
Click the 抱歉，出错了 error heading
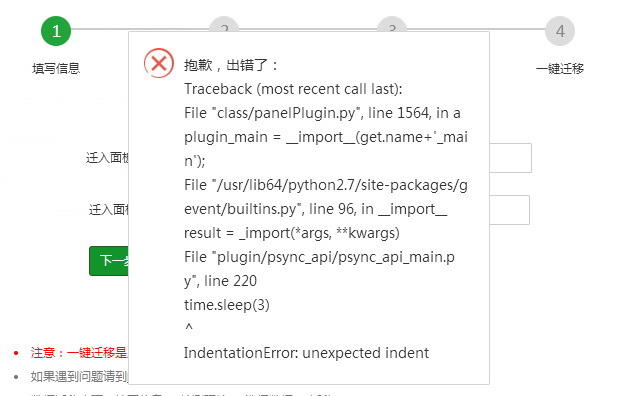(231, 65)
